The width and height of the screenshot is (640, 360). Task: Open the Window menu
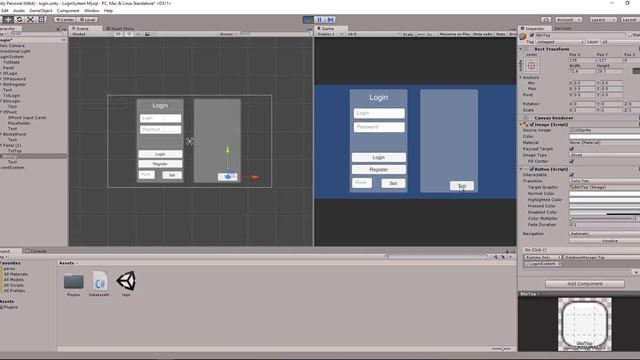(91, 11)
